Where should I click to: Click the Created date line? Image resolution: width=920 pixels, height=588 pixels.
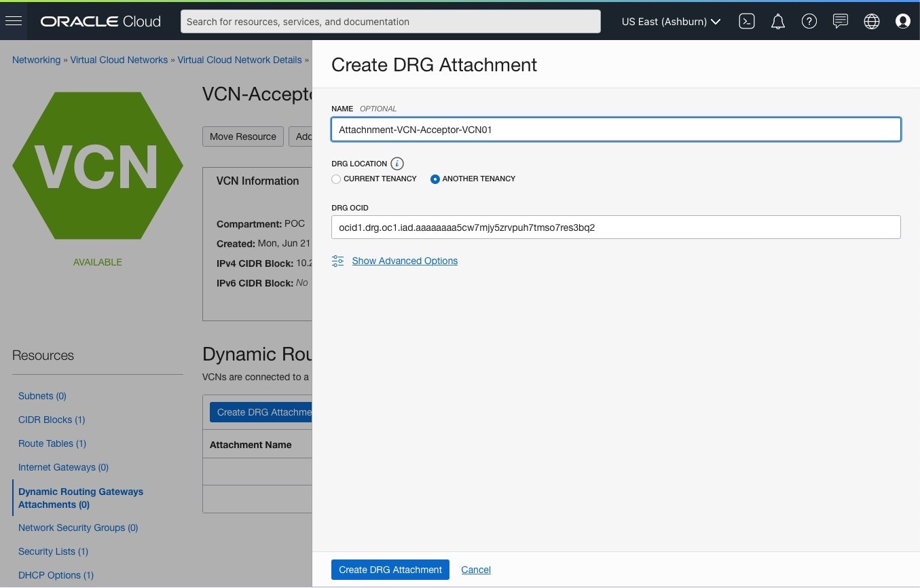click(x=264, y=243)
